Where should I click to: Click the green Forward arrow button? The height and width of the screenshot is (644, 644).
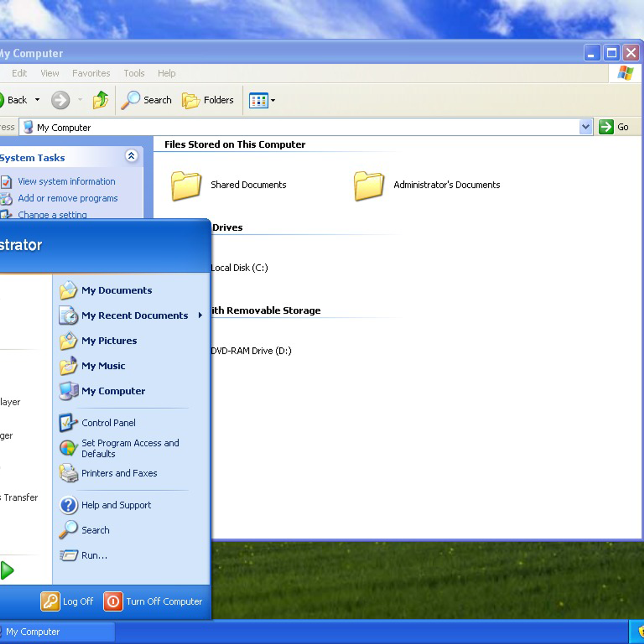[x=60, y=100]
